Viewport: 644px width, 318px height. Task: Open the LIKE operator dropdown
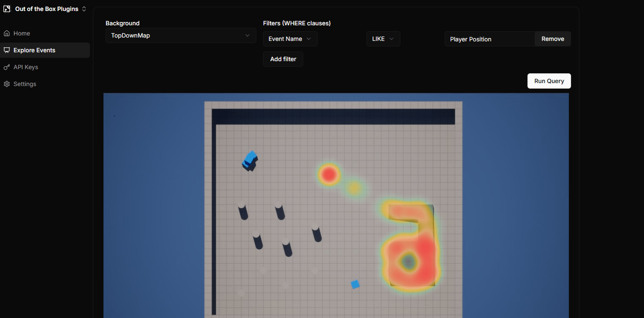click(383, 39)
